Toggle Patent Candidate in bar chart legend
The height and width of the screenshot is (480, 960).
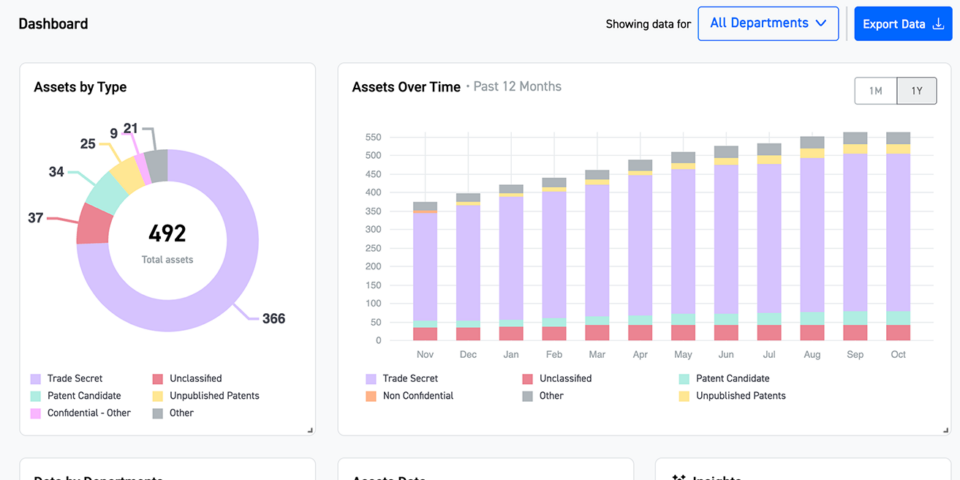pyautogui.click(x=724, y=378)
